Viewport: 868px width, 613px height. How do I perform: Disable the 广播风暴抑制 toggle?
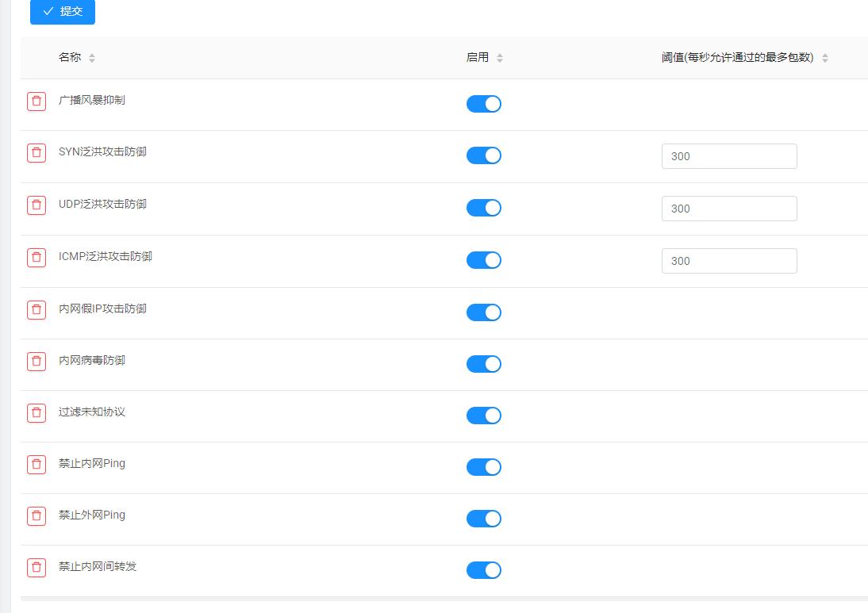point(483,104)
